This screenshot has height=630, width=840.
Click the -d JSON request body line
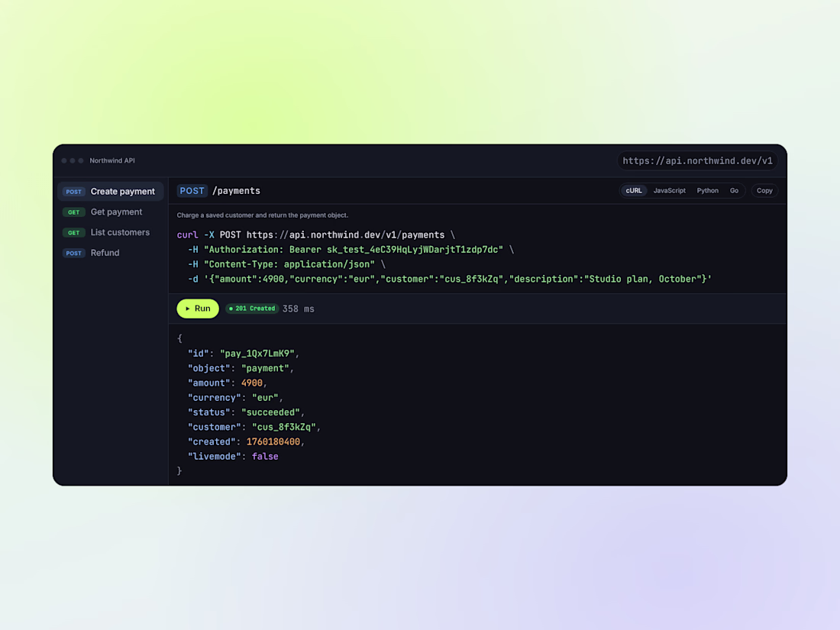[450, 279]
